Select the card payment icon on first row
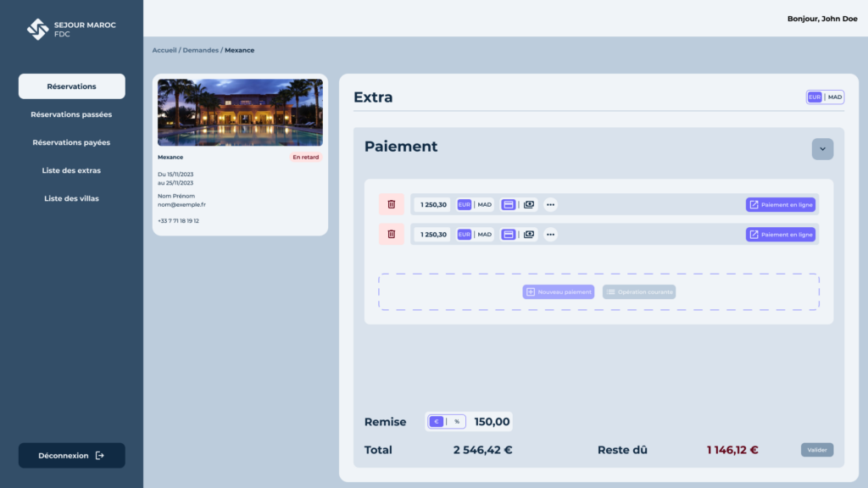 coord(507,204)
